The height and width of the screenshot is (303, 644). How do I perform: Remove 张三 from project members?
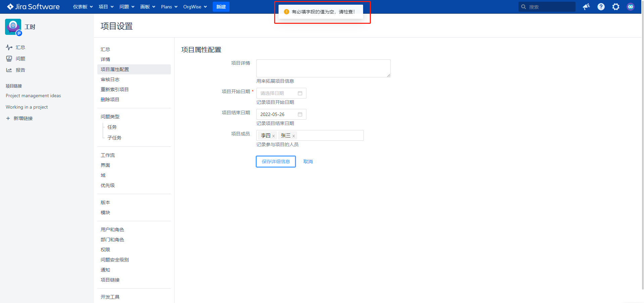click(x=294, y=136)
